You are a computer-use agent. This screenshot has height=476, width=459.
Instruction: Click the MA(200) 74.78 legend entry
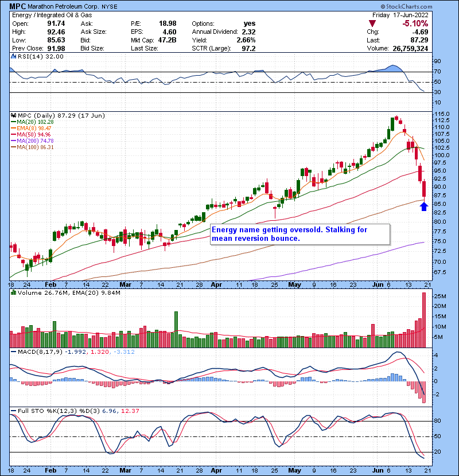click(x=33, y=141)
